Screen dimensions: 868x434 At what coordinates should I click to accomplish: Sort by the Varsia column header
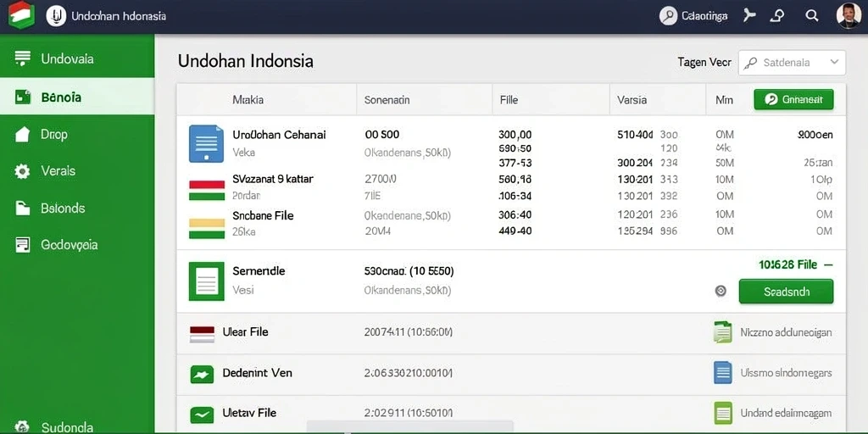coord(632,100)
